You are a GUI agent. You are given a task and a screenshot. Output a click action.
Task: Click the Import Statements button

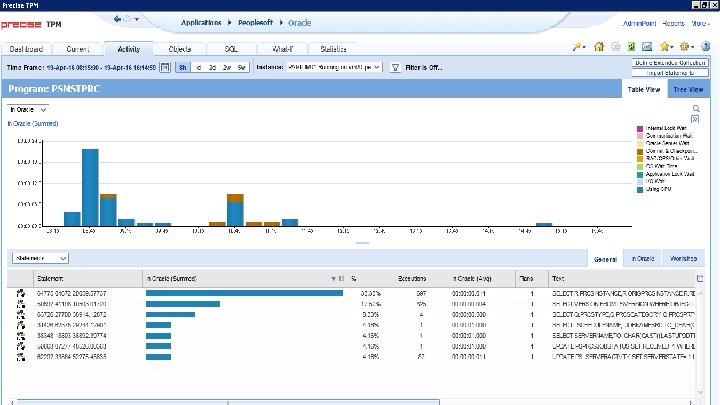[x=670, y=73]
